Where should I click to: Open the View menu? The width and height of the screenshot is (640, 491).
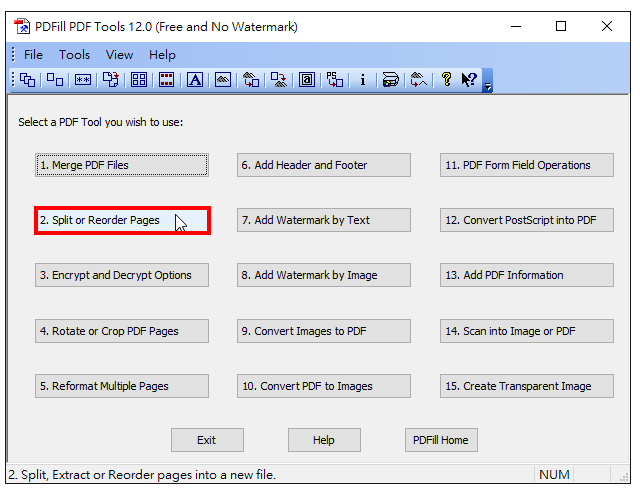[119, 55]
